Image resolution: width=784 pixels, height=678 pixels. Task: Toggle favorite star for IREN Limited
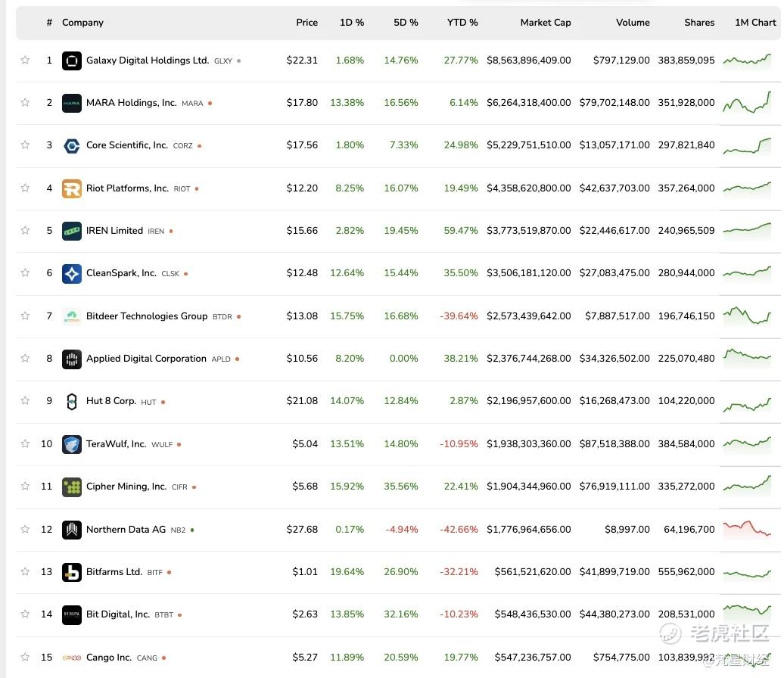(x=25, y=231)
